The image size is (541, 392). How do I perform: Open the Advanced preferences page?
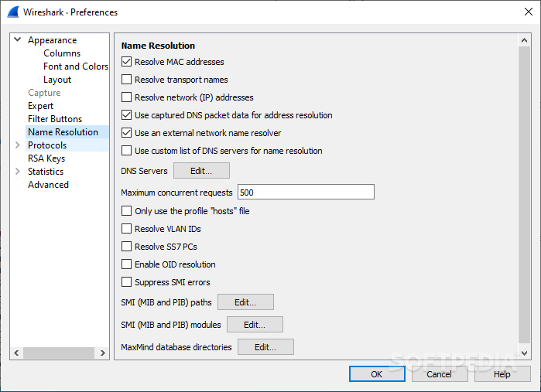48,185
